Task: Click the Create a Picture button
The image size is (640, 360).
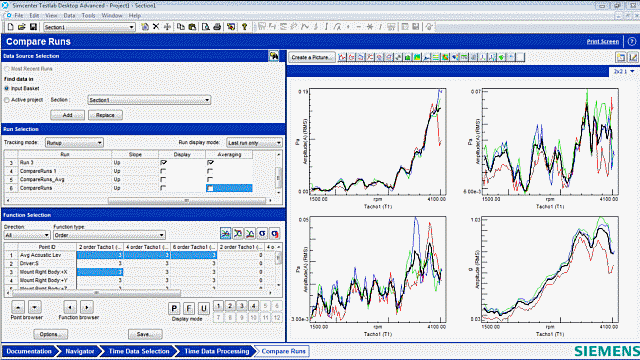Action: click(311, 57)
